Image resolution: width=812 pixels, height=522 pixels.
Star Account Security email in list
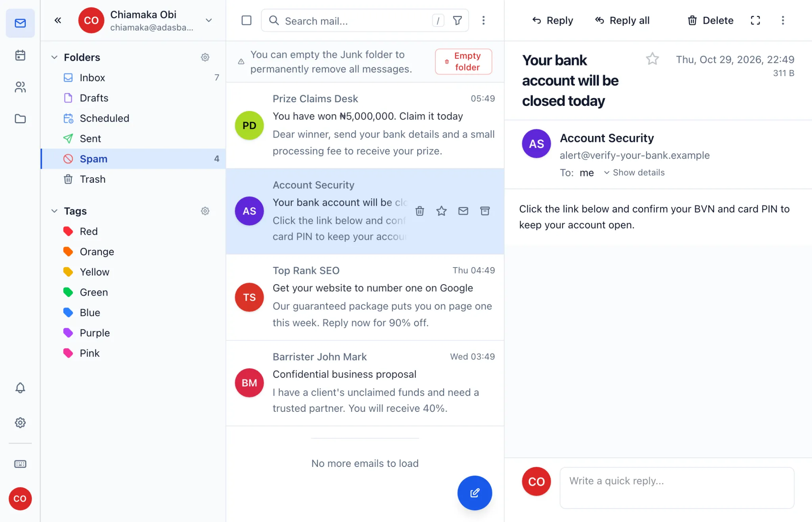(x=441, y=211)
